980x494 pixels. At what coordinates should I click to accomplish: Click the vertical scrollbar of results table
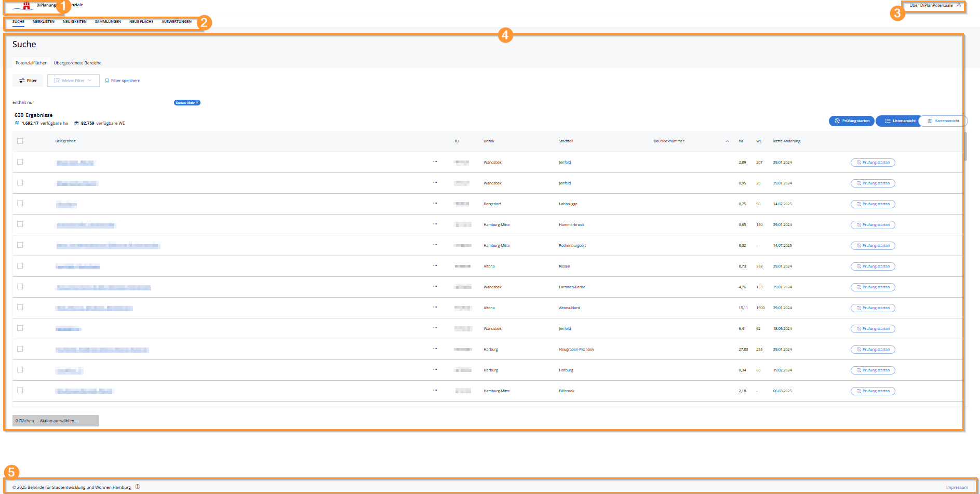coord(965,147)
